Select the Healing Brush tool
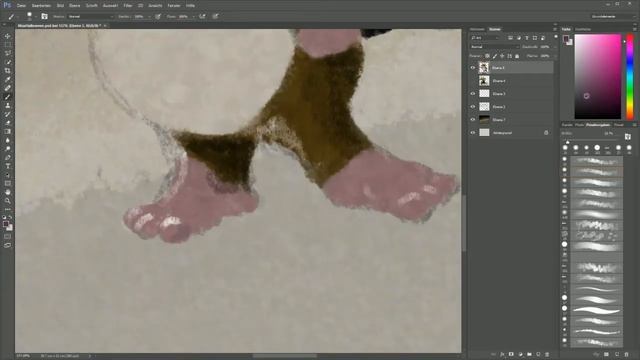 [7, 88]
